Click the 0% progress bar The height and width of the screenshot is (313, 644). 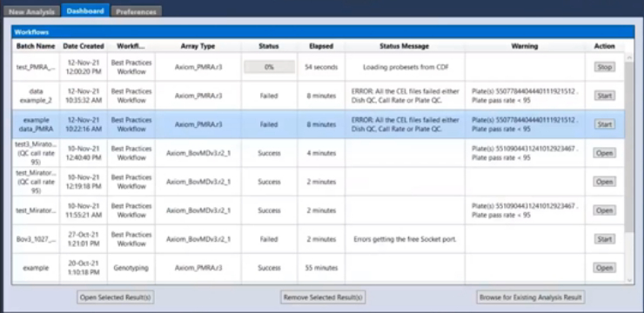point(269,67)
